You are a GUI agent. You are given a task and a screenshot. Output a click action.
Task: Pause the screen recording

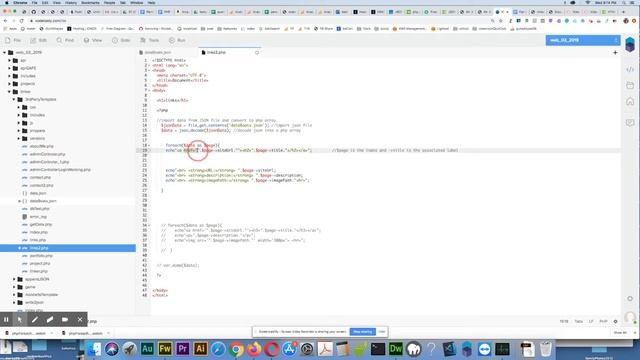coord(6,320)
